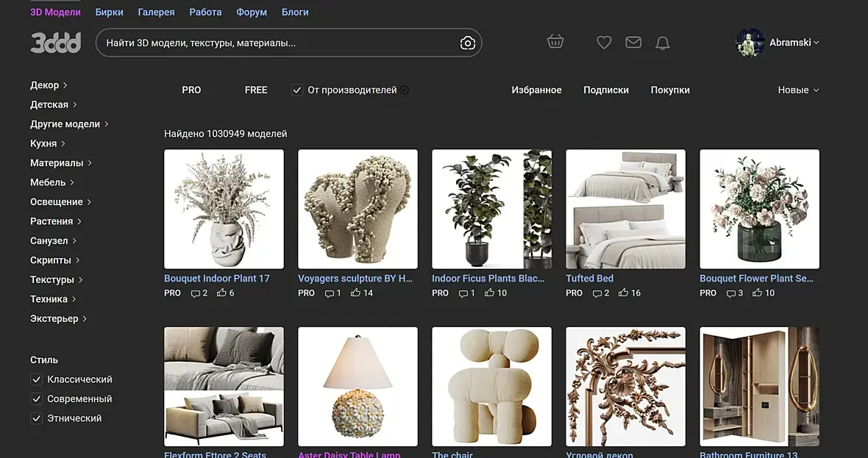The height and width of the screenshot is (458, 868).
Task: Focus the 3D models search field
Action: pos(277,43)
